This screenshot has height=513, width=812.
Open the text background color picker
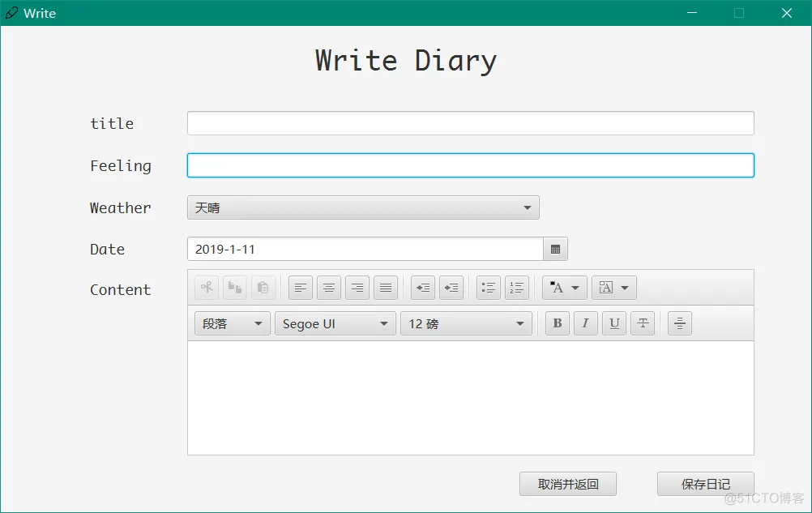[614, 288]
